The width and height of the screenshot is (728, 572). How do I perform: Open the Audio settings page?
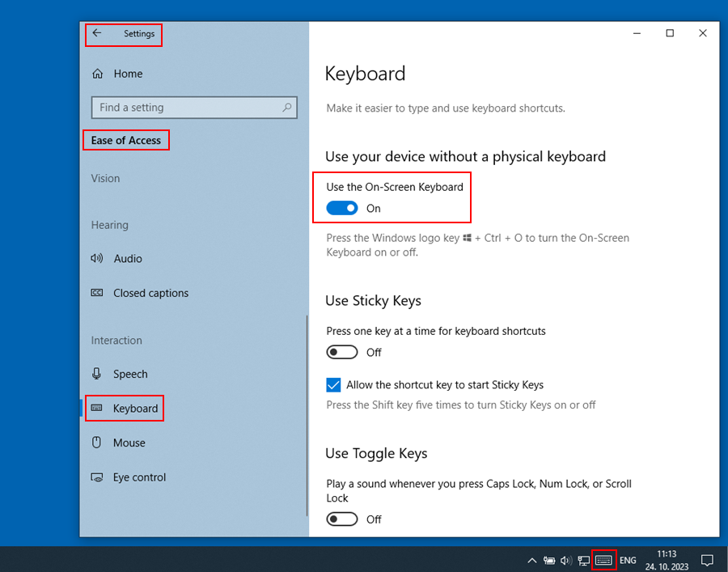click(116, 259)
